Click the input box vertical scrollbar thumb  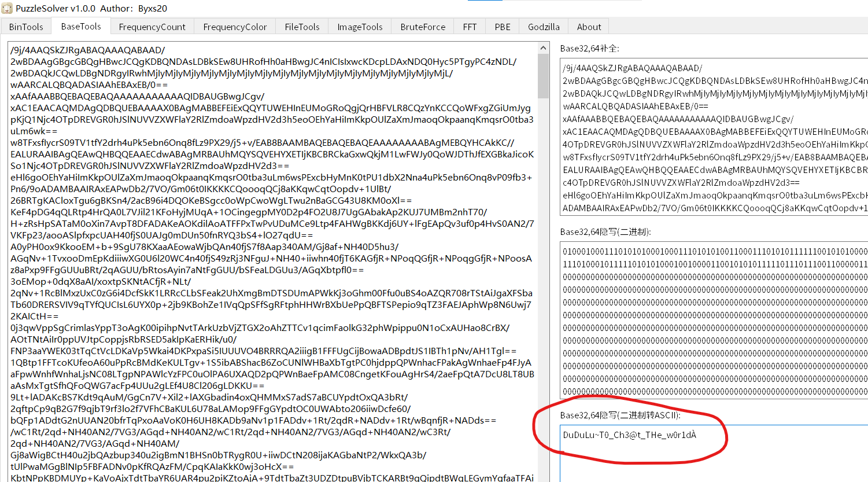point(544,76)
